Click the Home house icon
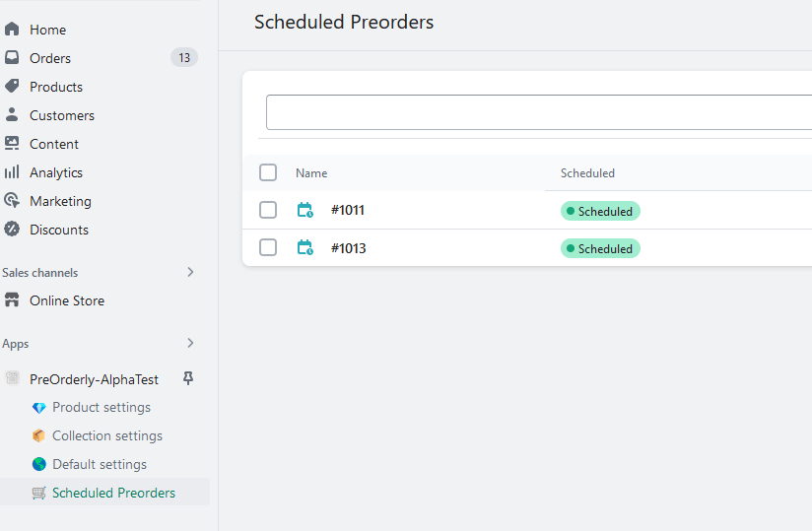The height and width of the screenshot is (531, 812). [12, 30]
